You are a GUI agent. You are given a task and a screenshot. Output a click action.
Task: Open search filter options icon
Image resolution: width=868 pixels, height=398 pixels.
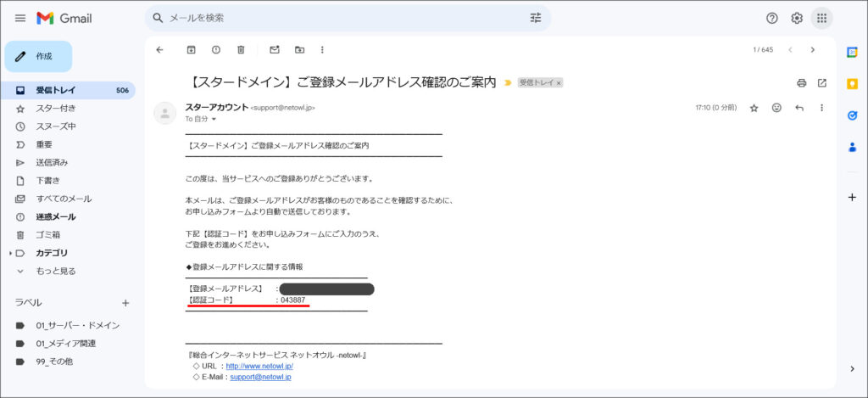pyautogui.click(x=536, y=19)
